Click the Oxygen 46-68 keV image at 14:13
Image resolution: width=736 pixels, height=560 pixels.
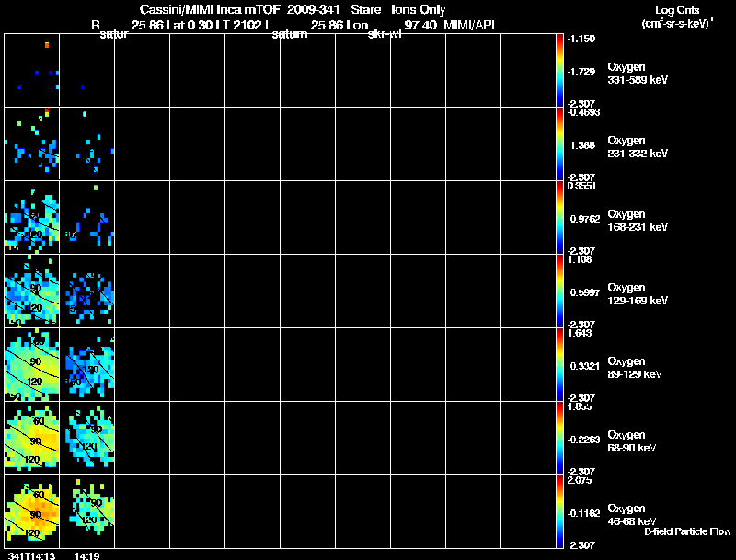(32, 511)
